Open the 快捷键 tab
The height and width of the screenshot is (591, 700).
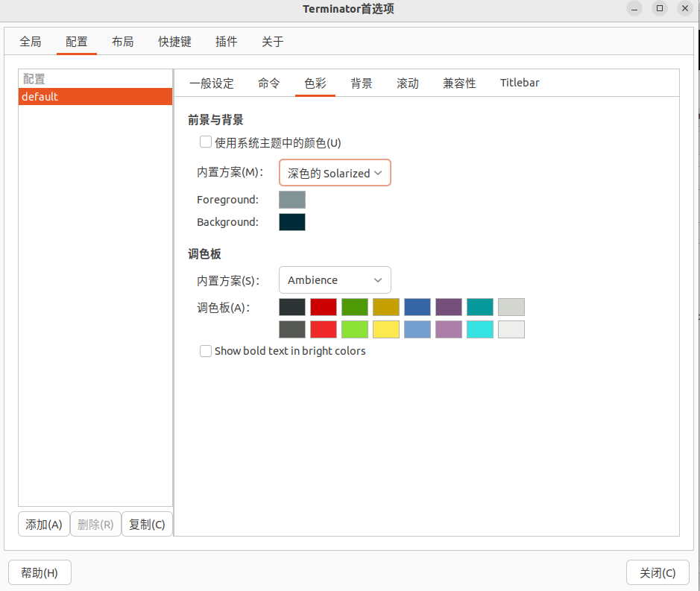pos(174,42)
